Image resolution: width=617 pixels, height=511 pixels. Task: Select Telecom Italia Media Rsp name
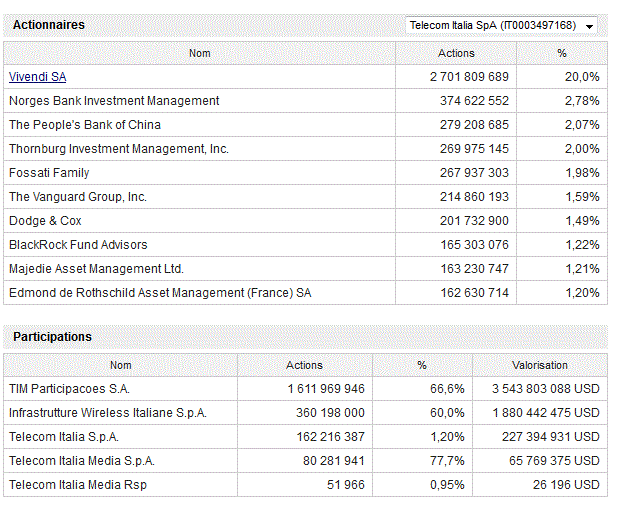click(78, 485)
